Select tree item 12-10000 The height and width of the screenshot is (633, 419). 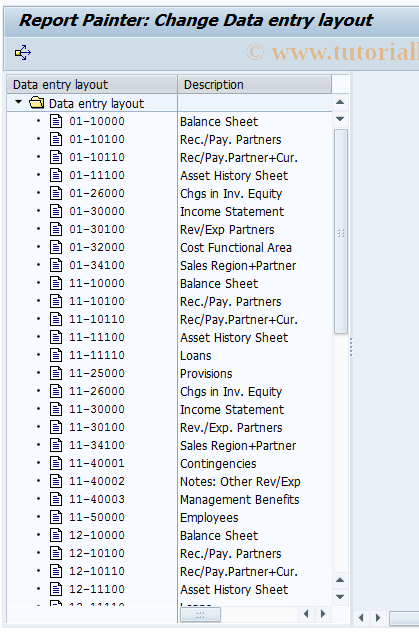(97, 535)
